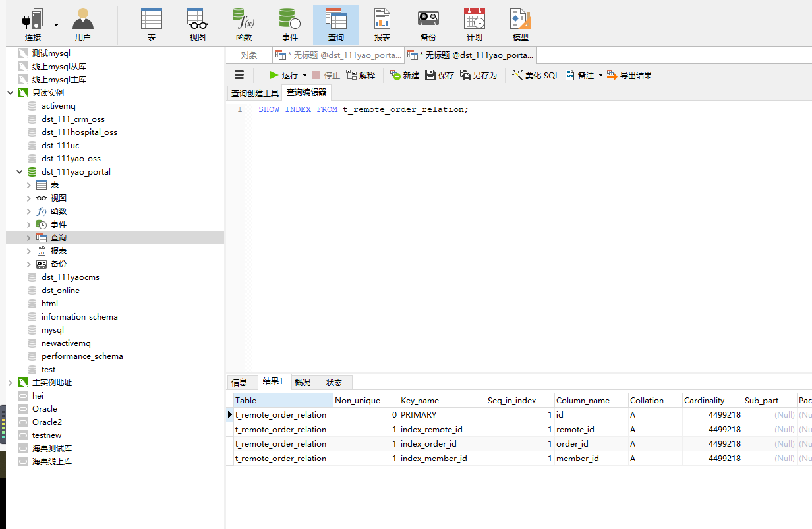This screenshot has width=812, height=529.
Task: Open the 结果1 results tab
Action: [x=273, y=381]
